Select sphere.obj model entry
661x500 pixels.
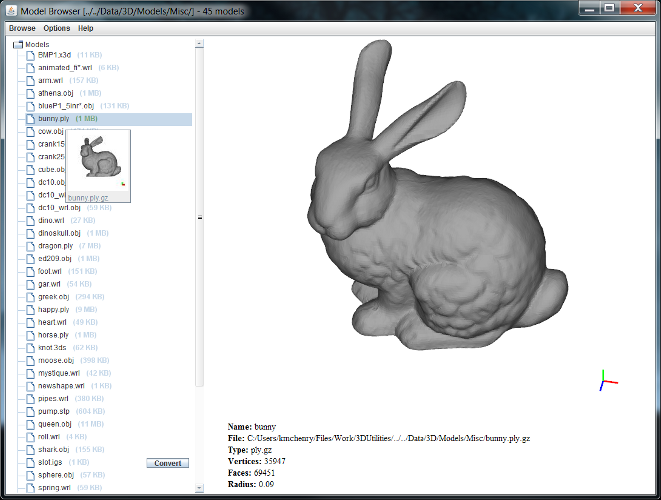pos(56,475)
